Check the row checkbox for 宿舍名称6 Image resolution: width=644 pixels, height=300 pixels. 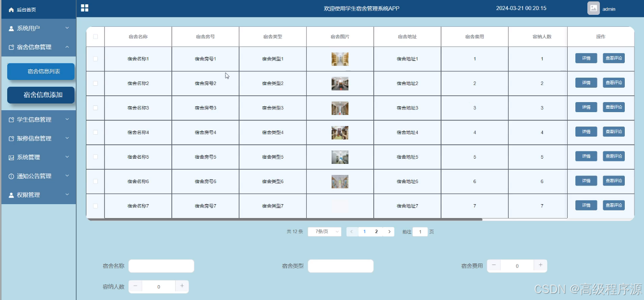[95, 182]
